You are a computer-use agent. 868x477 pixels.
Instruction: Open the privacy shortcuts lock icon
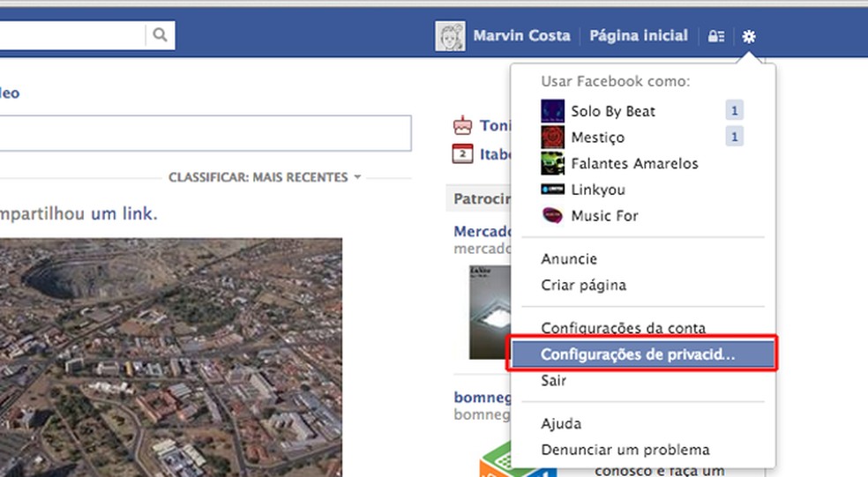(715, 36)
